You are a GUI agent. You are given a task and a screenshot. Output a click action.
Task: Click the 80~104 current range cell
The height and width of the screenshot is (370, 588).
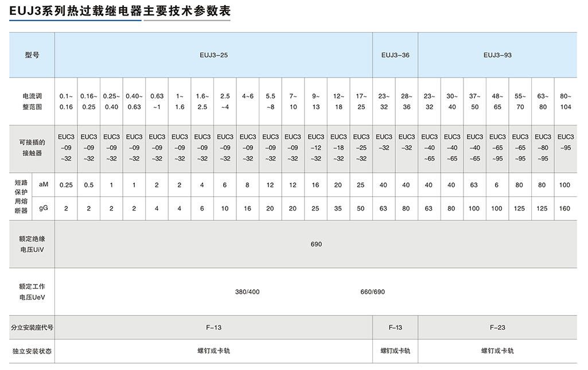click(x=565, y=102)
